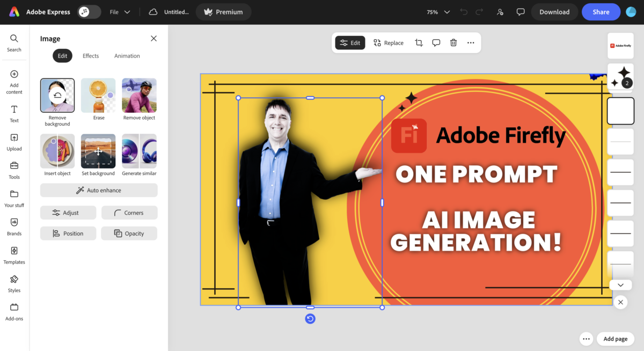Image resolution: width=644 pixels, height=351 pixels.
Task: Click the Remove background thumbnail
Action: coord(57,96)
